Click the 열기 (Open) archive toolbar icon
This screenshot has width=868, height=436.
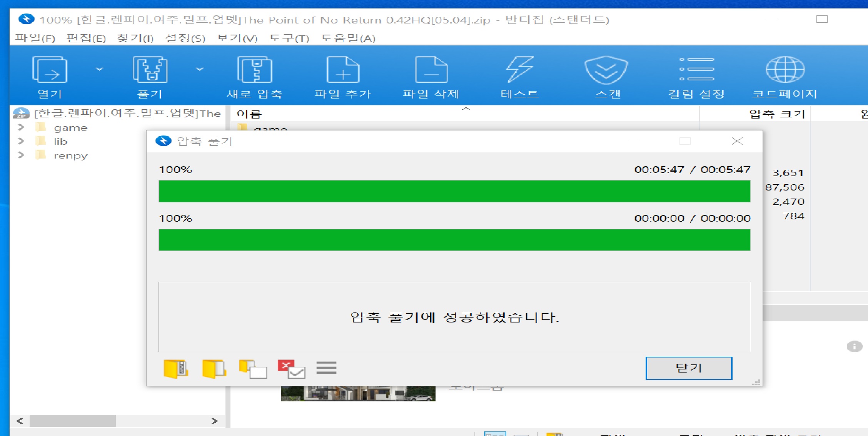pos(50,70)
